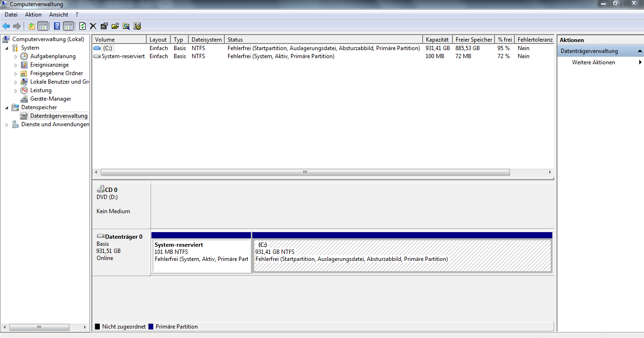Select the CD 0 DVD (D:) drive block

point(121,206)
